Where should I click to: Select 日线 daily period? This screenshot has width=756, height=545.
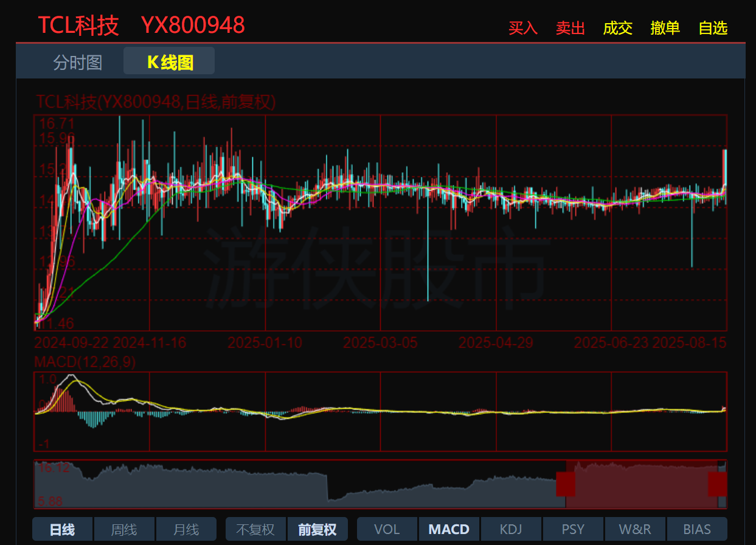[x=62, y=529]
